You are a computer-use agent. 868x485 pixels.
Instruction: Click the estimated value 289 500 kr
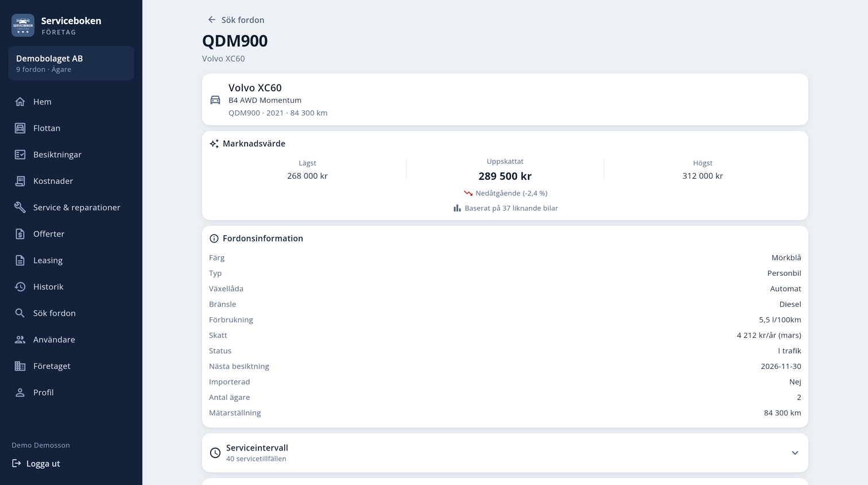[505, 176]
